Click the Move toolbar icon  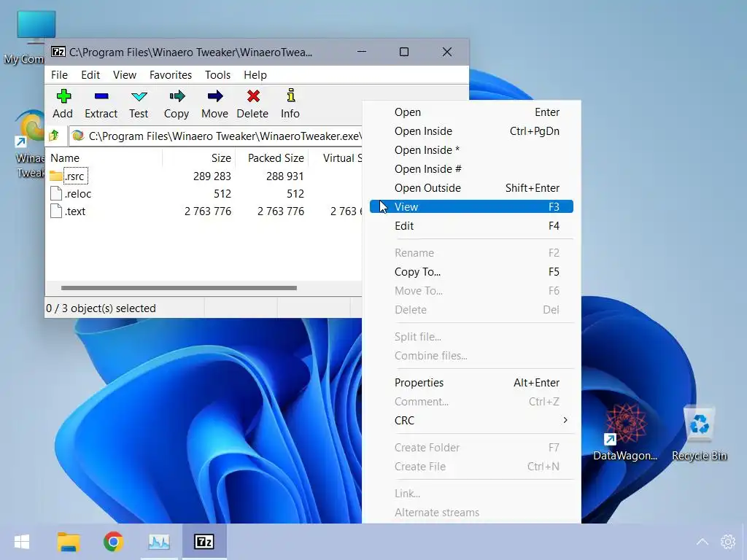215,96
